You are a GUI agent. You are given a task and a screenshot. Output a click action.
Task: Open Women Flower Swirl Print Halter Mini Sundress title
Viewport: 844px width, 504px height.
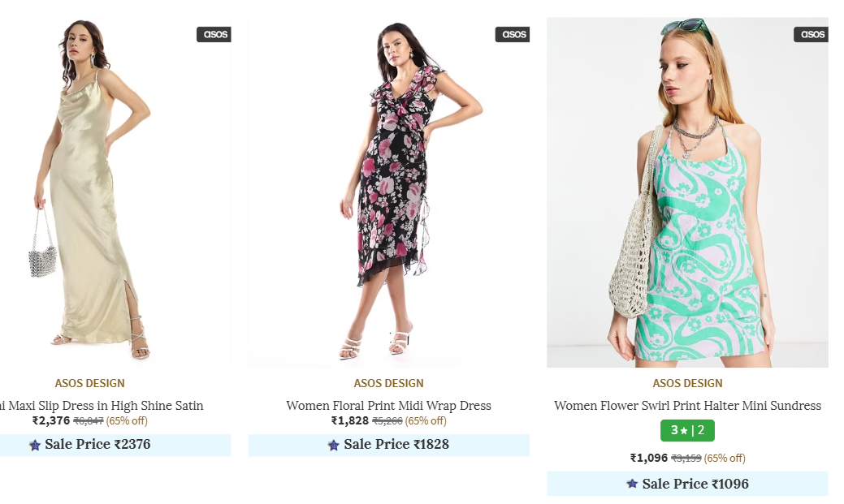coord(687,405)
